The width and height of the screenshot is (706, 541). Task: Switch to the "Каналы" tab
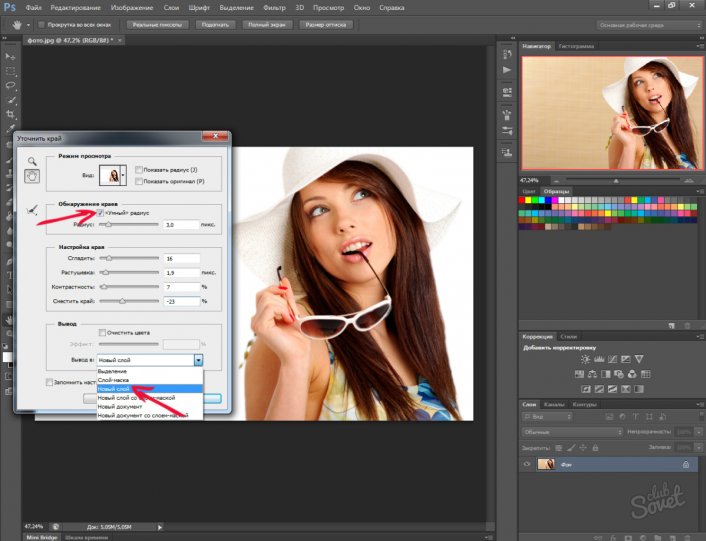tap(553, 404)
